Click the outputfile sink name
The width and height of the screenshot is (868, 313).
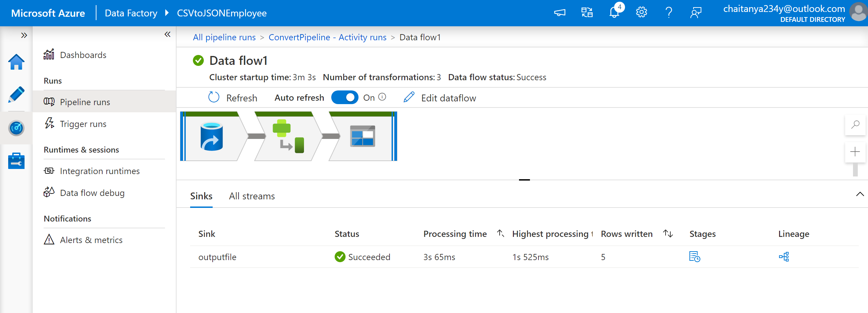click(217, 257)
